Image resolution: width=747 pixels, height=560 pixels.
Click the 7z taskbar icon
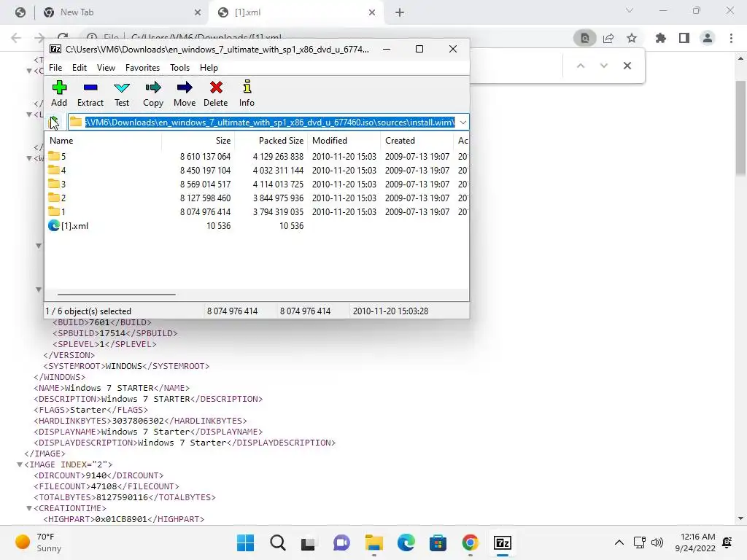pyautogui.click(x=502, y=542)
